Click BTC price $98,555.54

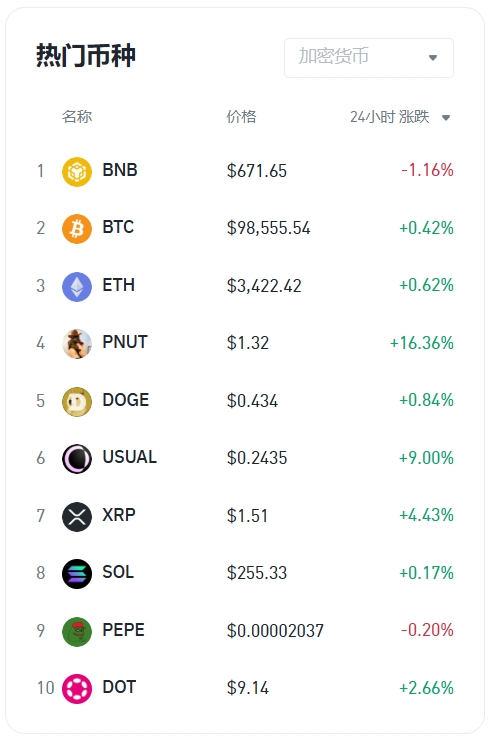pos(268,228)
